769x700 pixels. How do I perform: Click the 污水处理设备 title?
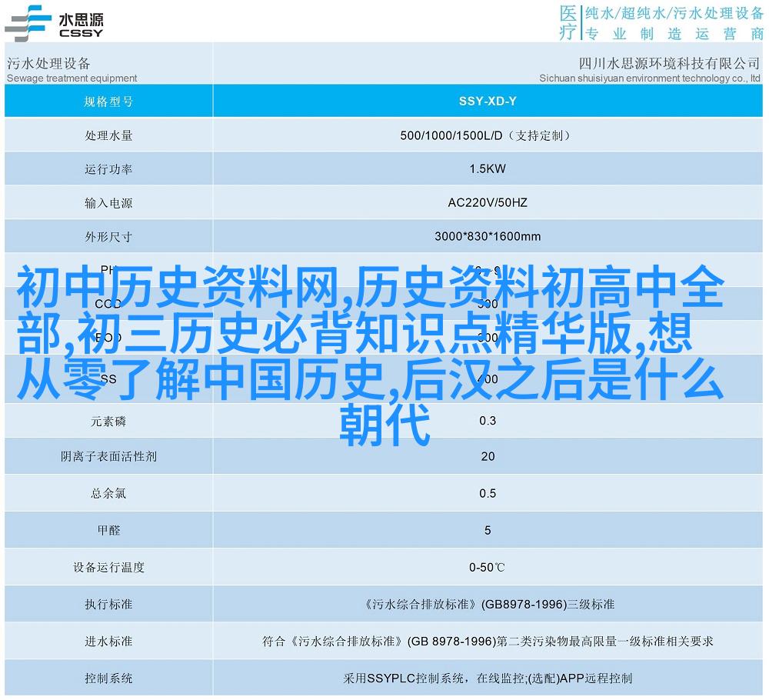click(48, 63)
